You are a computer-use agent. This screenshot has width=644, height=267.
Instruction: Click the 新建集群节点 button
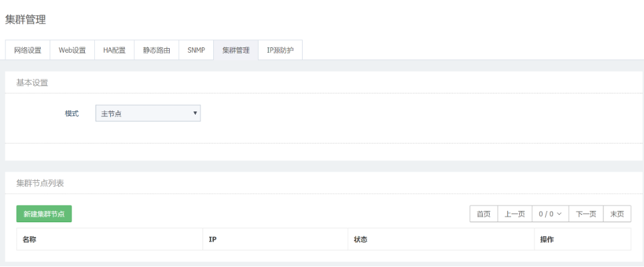44,214
